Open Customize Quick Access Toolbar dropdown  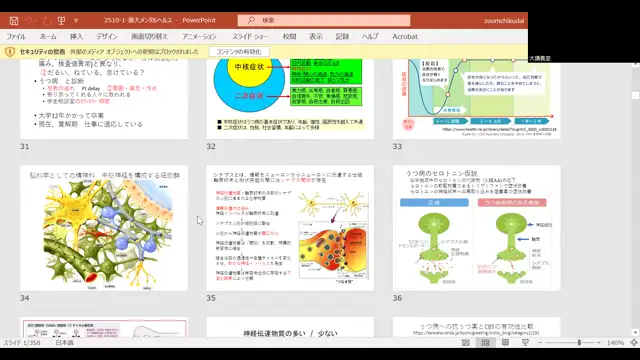[x=76, y=20]
